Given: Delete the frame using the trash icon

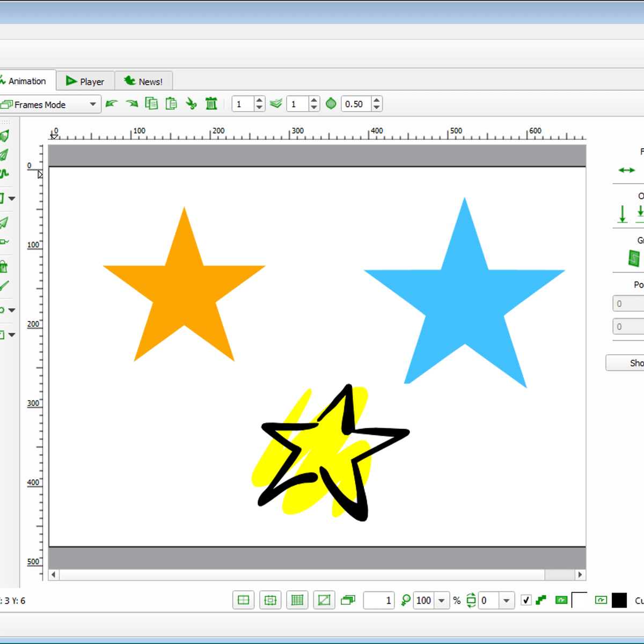Looking at the screenshot, I should [x=211, y=104].
